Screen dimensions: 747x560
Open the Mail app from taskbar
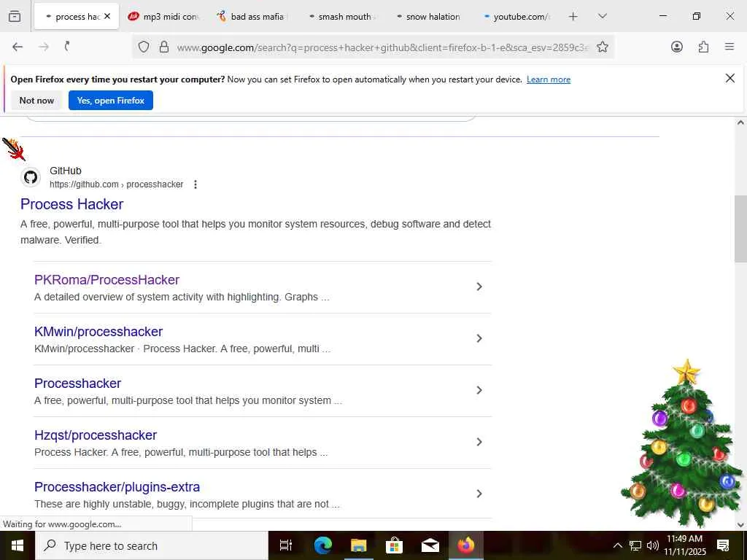430,545
